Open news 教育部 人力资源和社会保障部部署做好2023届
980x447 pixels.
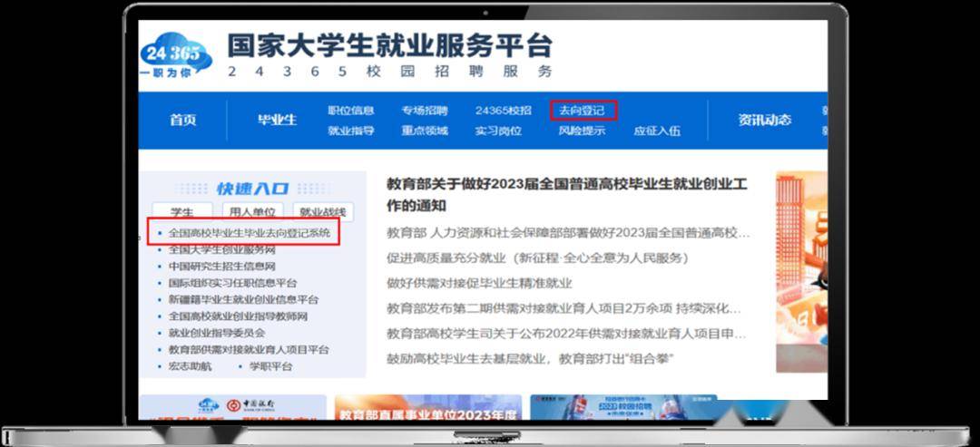point(569,233)
